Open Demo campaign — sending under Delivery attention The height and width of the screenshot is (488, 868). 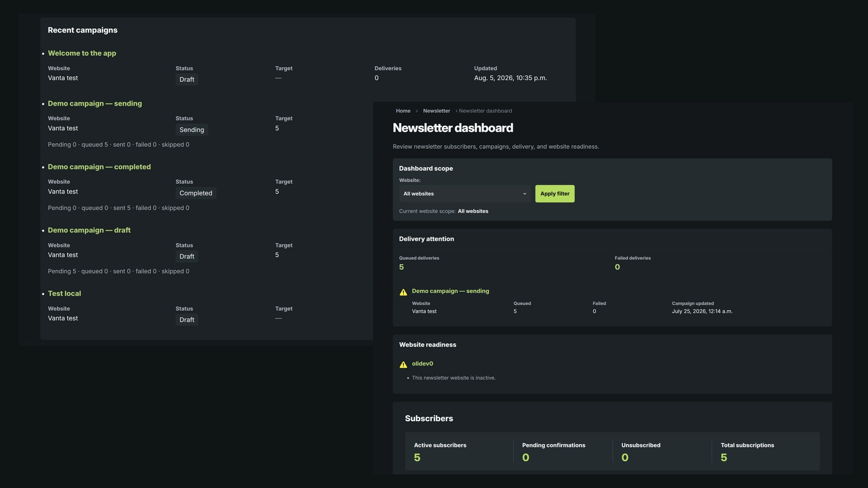tap(450, 291)
